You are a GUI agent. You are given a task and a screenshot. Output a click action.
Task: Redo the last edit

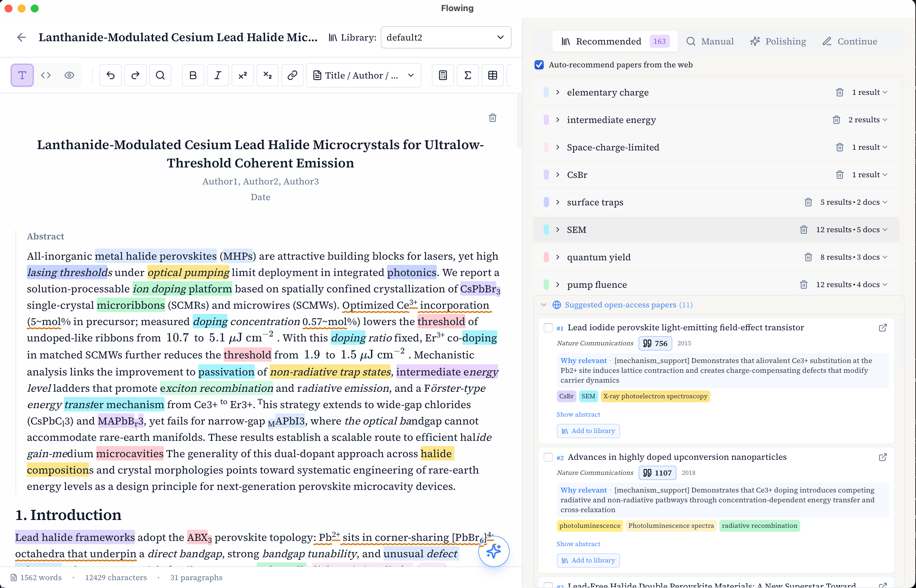click(x=135, y=75)
